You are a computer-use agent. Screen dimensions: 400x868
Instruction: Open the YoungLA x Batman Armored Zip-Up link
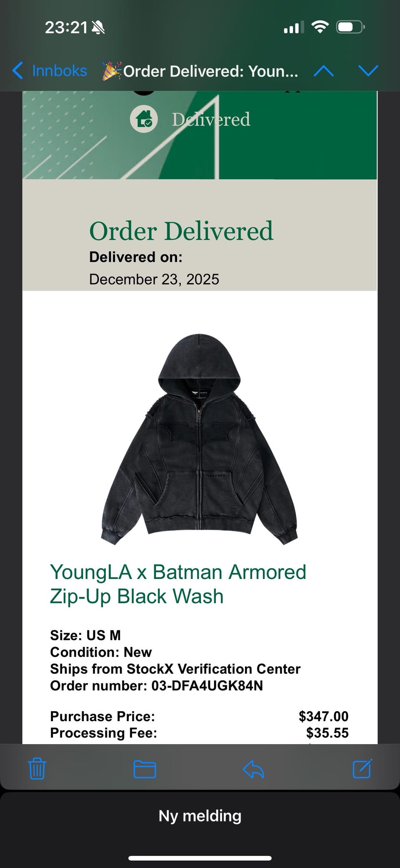coord(178,584)
